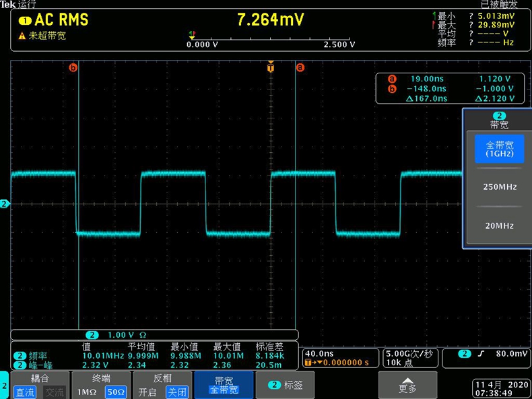
Task: Click the channel 2 frequency measurement badge
Action: click(x=20, y=356)
